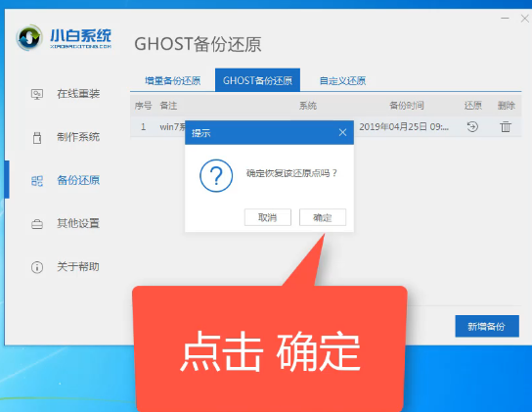
Task: Click the trash delete icon for backup 1
Action: (x=506, y=126)
